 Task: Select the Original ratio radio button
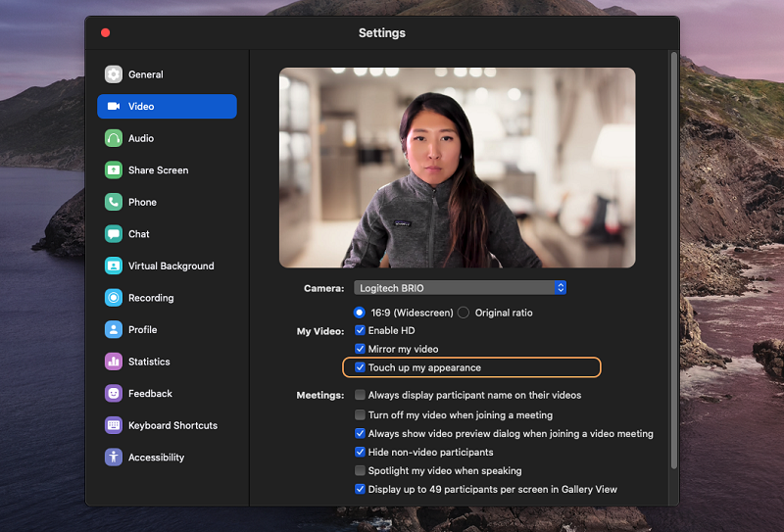click(464, 313)
